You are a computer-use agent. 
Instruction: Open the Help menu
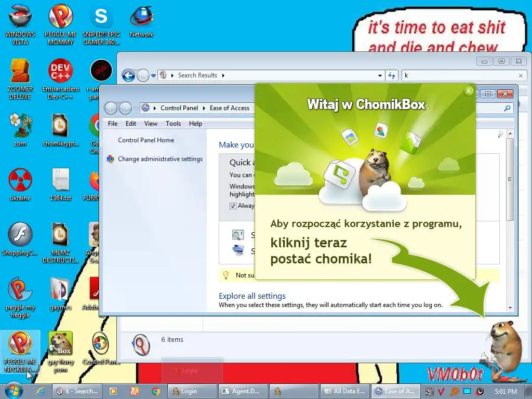click(x=195, y=124)
